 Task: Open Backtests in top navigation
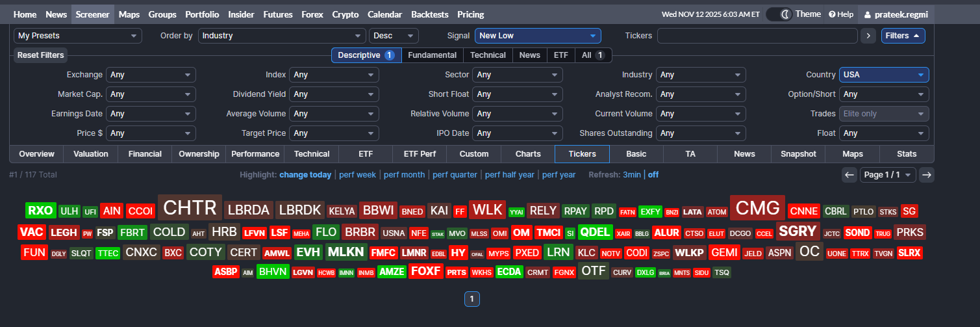429,14
